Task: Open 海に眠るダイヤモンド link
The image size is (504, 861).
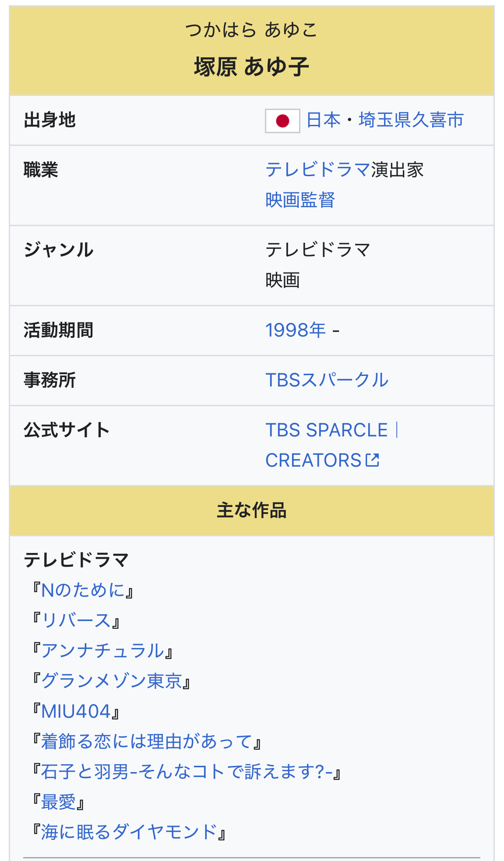Action: pyautogui.click(x=129, y=832)
